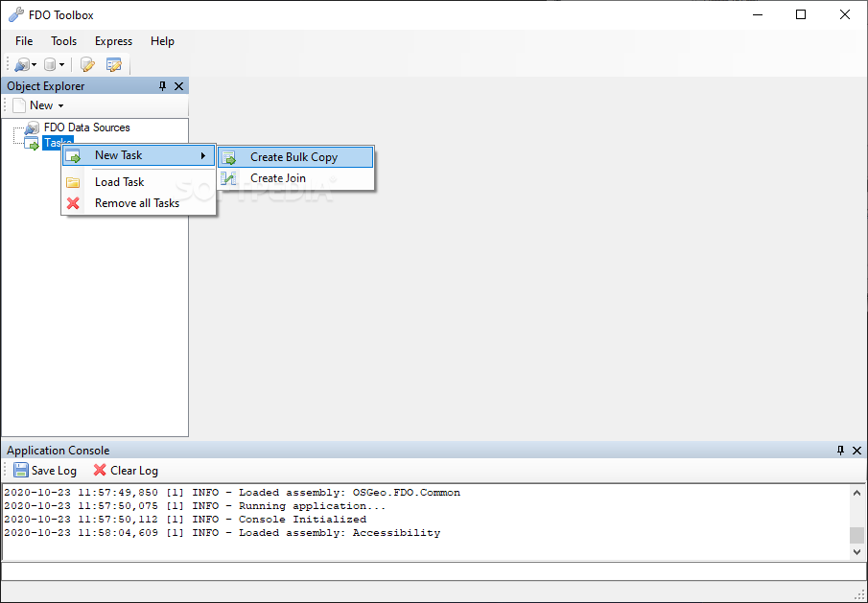Click the Clear Log button
This screenshot has width=868, height=603.
tap(126, 471)
